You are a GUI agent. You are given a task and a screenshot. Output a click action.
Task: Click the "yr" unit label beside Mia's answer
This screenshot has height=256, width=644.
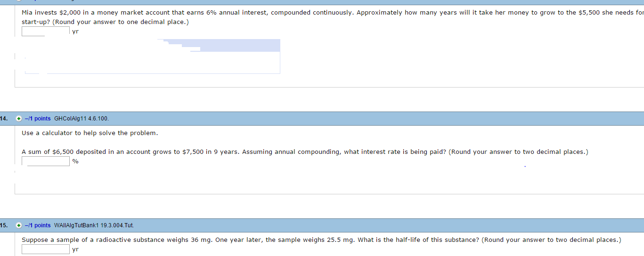click(75, 32)
